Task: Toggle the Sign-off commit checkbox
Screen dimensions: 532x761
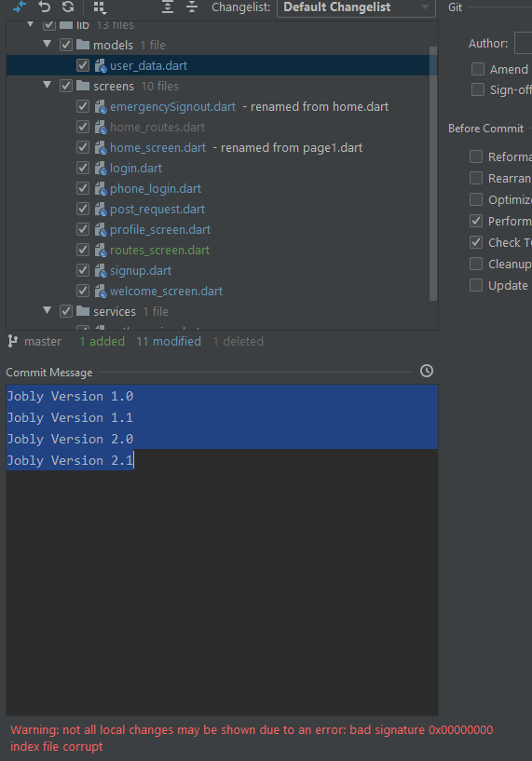Action: click(x=478, y=89)
